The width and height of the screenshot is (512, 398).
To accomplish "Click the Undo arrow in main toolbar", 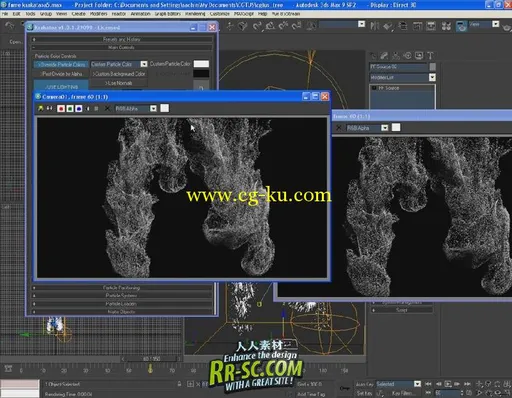I will 9,26.
